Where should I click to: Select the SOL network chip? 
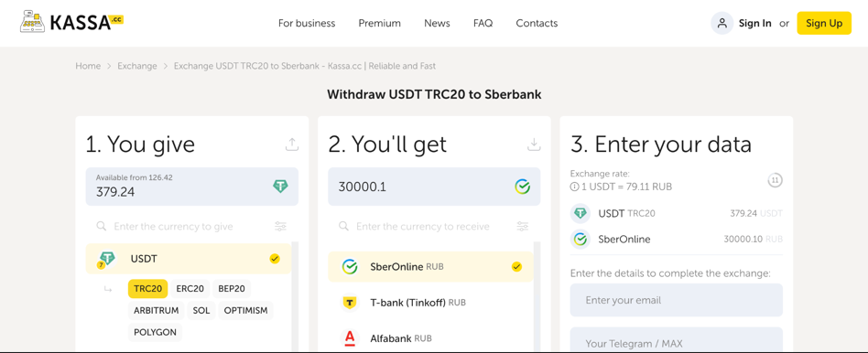click(201, 310)
